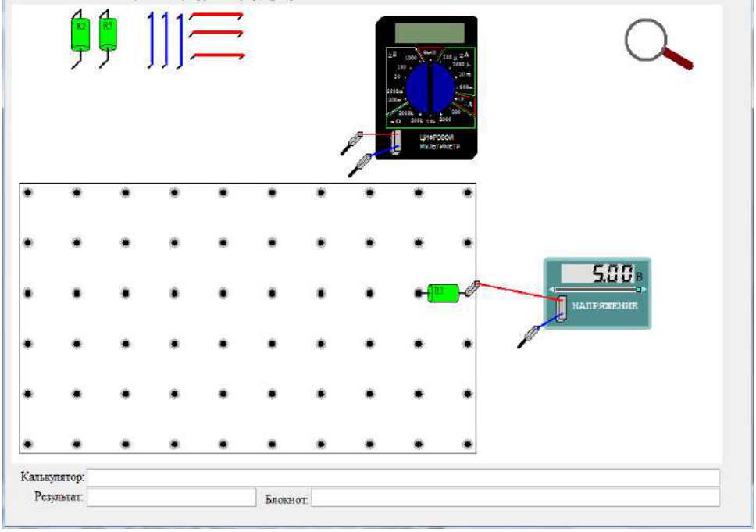Screen dimensions: 756x532
Task: Click the magnifying glass tool
Action: (658, 44)
